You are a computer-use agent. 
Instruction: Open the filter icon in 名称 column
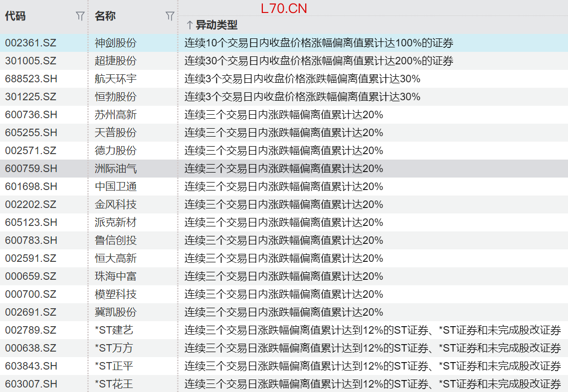coord(170,16)
